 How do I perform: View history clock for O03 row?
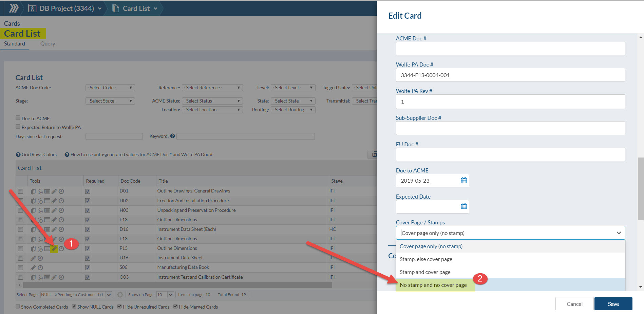point(61,277)
